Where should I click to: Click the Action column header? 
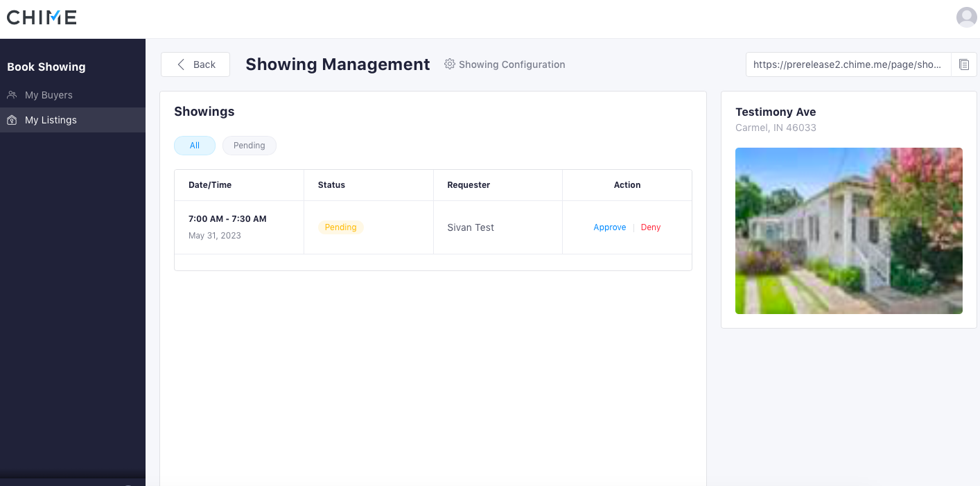627,185
